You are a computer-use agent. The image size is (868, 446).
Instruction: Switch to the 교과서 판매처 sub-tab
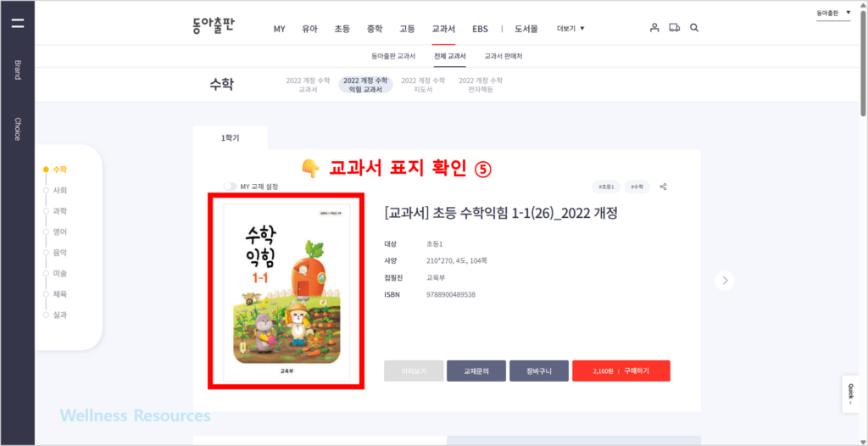point(504,57)
